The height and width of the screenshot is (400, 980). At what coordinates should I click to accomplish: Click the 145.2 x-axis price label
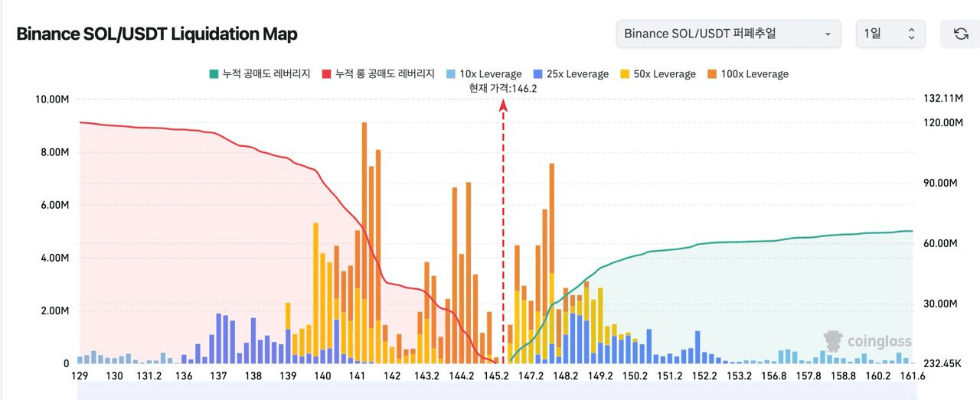tap(496, 376)
